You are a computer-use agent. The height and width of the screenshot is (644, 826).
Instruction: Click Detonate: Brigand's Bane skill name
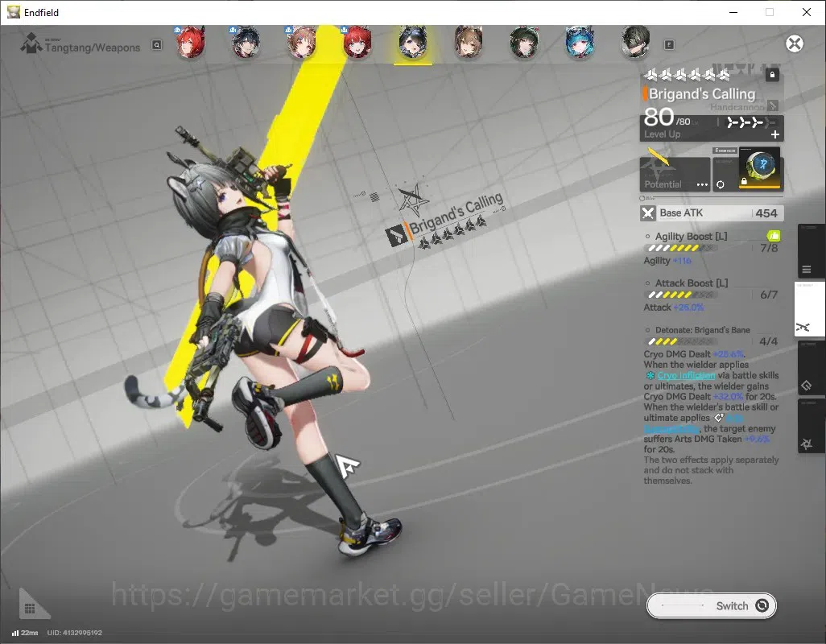pos(702,330)
